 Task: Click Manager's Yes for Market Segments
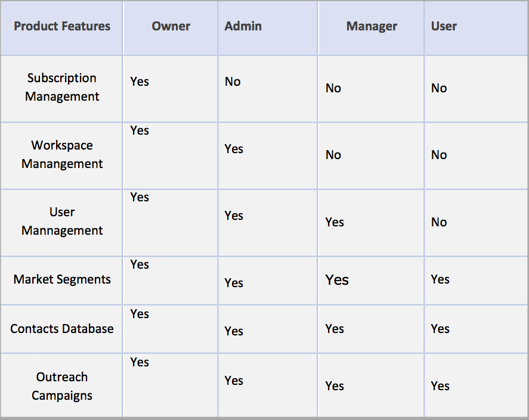[337, 280]
